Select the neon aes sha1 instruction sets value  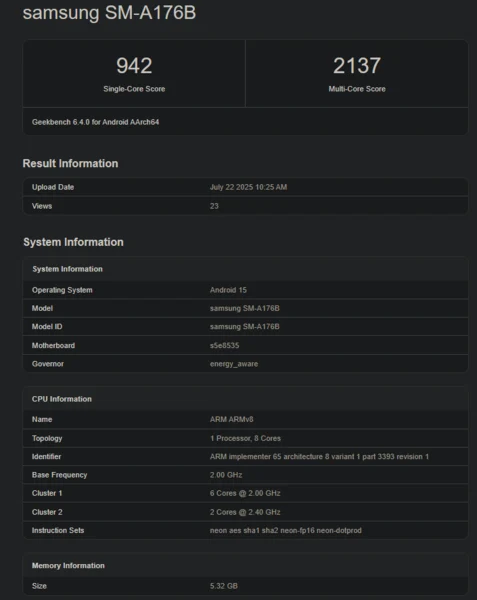point(285,530)
